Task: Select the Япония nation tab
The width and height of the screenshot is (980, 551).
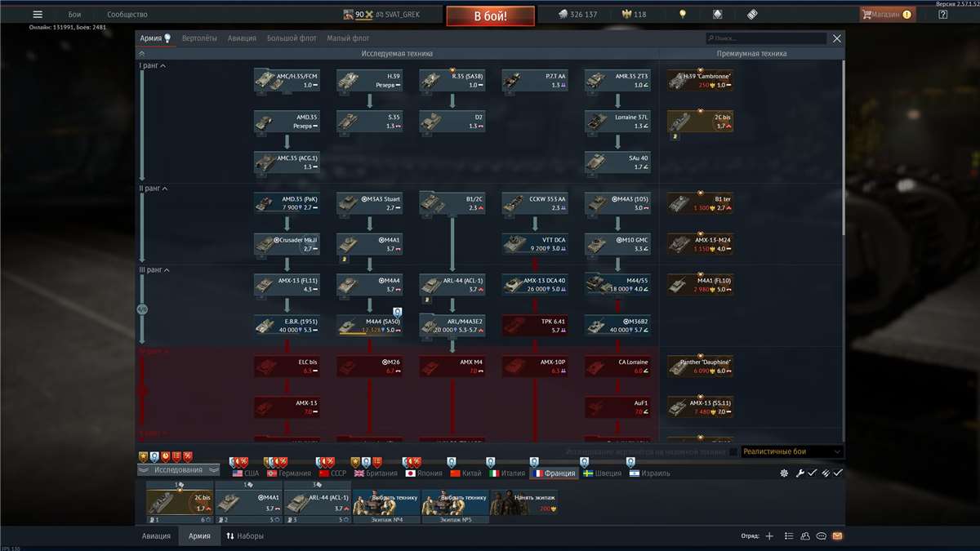Action: click(424, 473)
